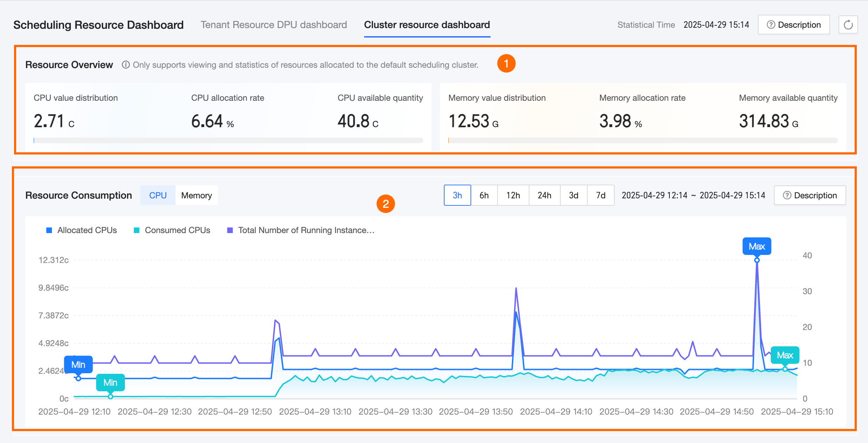Click the Memory allocation progress bar
868x443 pixels.
[643, 140]
